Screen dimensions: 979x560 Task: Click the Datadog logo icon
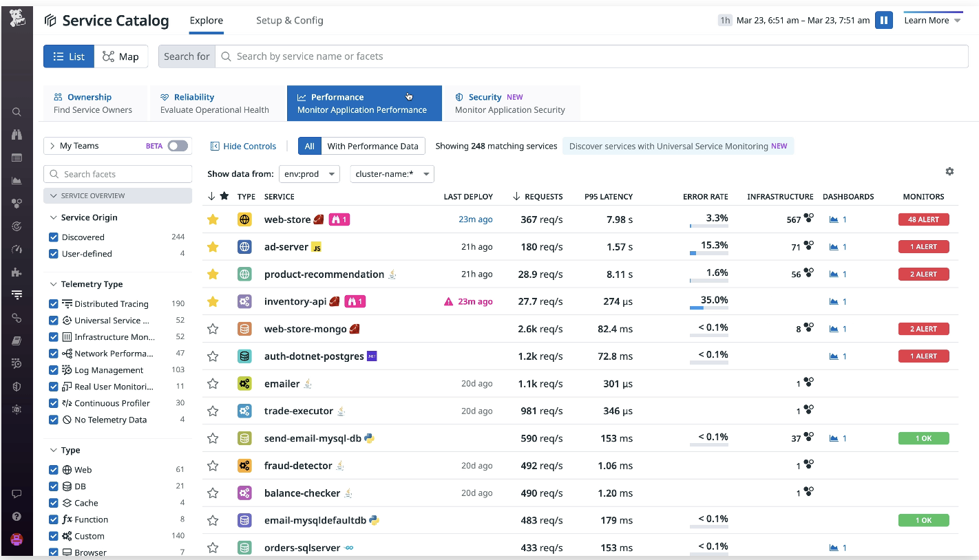17,18
